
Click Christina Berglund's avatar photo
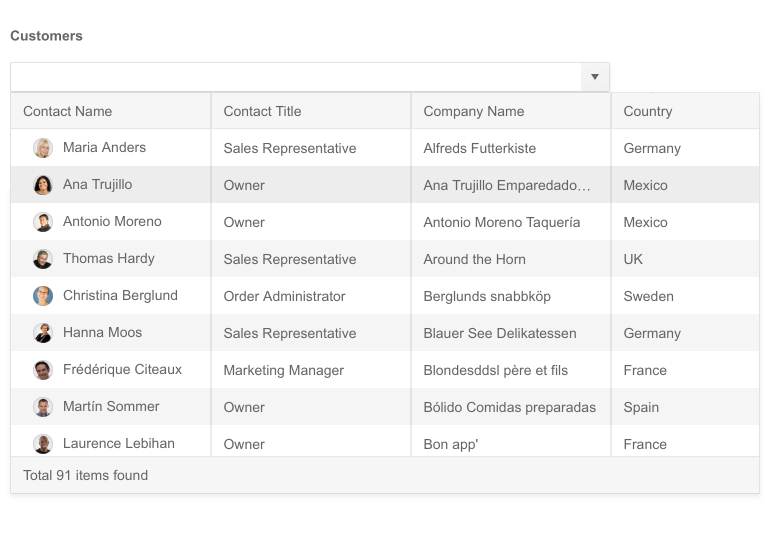[43, 296]
